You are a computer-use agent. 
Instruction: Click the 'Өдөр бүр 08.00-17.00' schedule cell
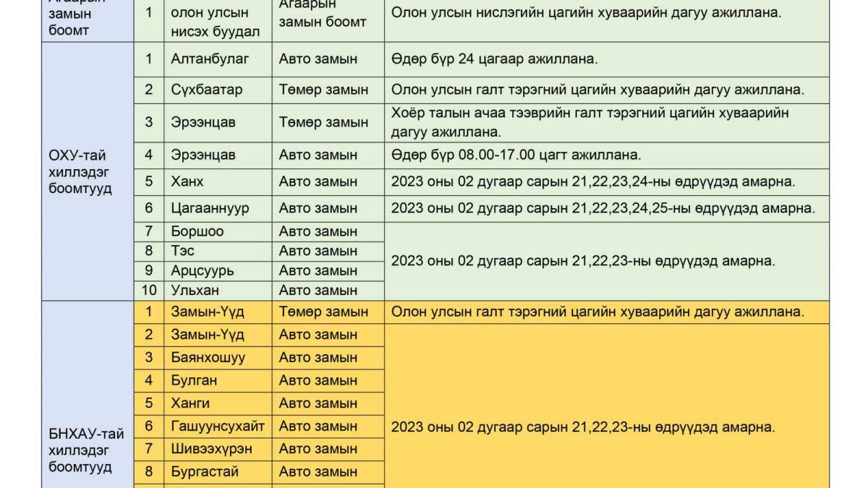[516, 155]
